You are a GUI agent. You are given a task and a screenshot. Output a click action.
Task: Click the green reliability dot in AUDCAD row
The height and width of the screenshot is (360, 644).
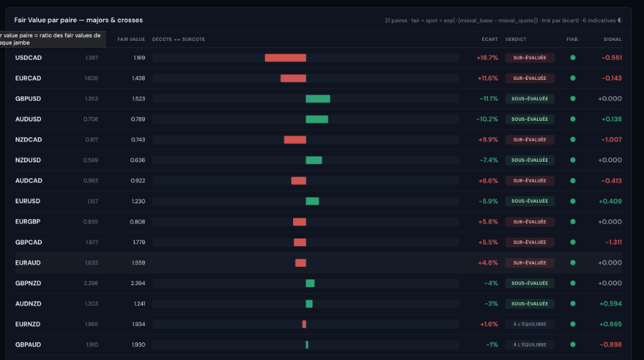(572, 181)
